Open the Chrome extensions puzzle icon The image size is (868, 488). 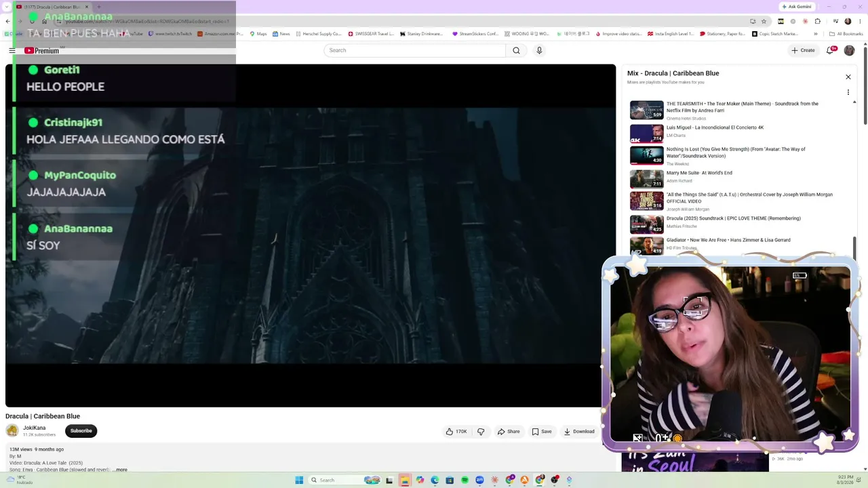point(818,21)
